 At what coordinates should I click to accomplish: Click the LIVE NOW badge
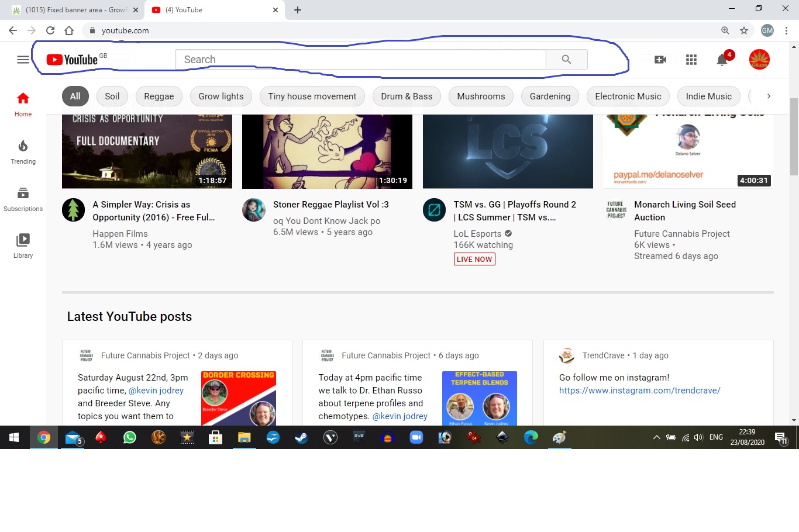474,259
